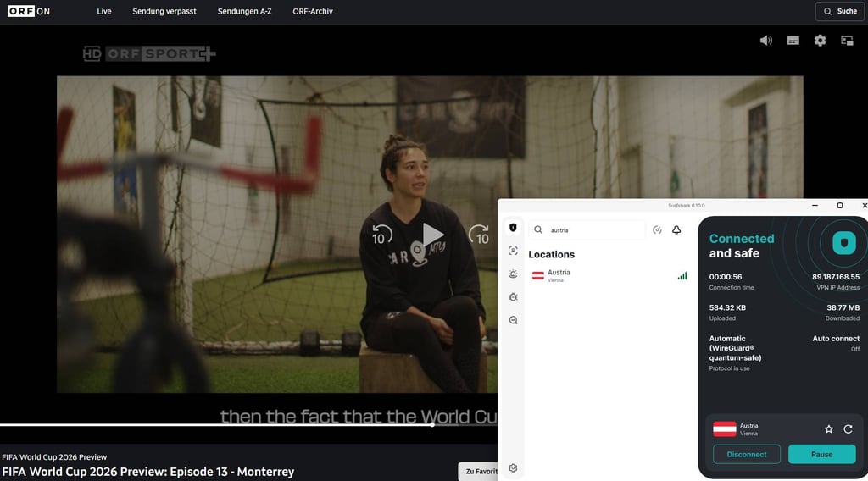Click the Auto connect Off setting

pyautogui.click(x=836, y=343)
